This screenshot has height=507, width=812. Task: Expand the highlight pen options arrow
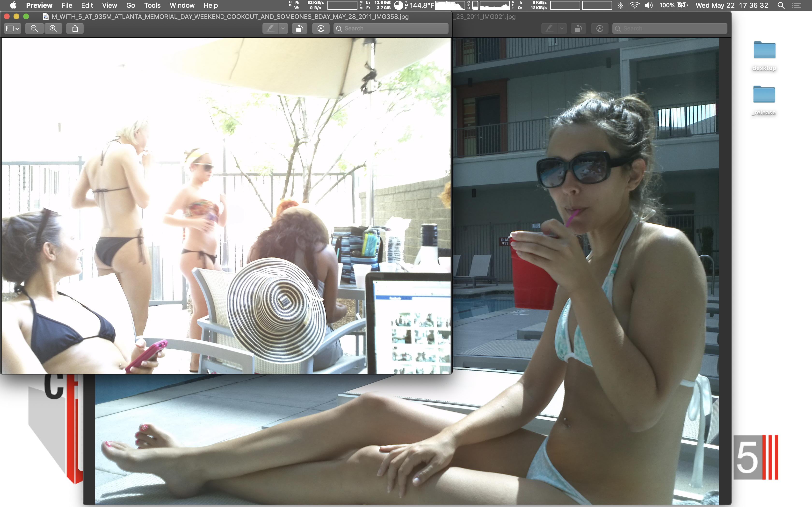tap(283, 28)
